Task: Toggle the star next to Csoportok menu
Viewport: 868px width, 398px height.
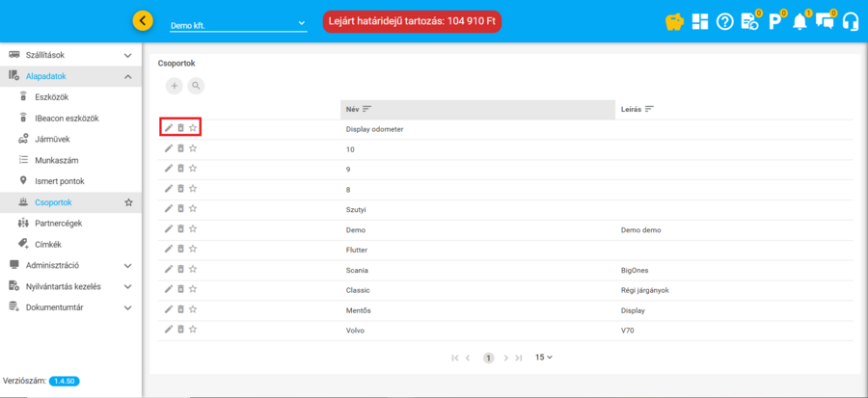Action: [128, 202]
